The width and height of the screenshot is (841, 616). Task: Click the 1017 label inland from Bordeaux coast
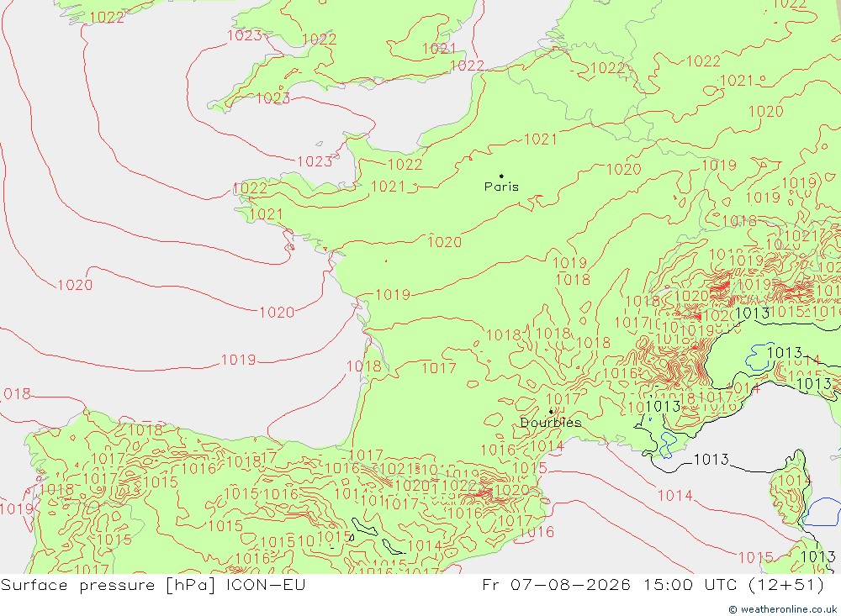coord(439,368)
